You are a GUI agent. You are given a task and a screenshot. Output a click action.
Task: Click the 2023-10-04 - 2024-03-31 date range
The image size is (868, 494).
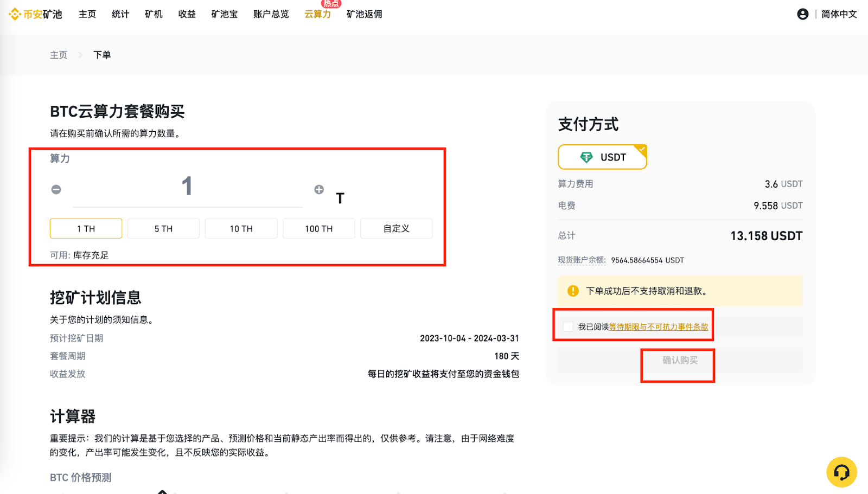[469, 338]
